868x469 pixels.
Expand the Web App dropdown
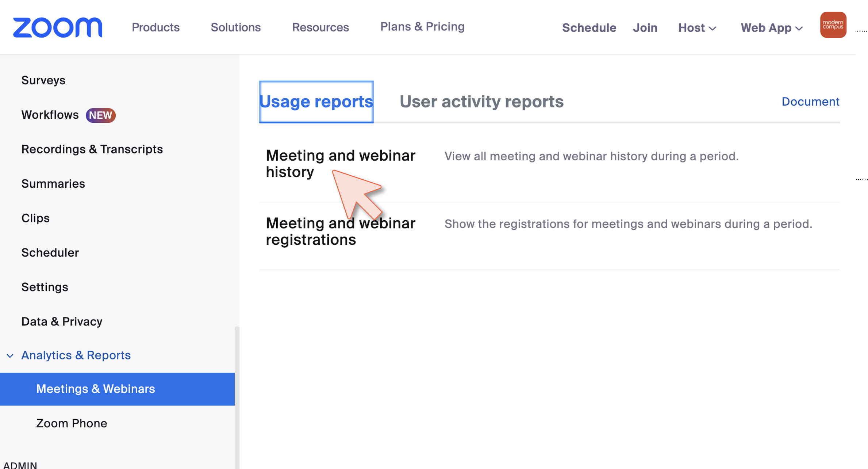click(771, 28)
